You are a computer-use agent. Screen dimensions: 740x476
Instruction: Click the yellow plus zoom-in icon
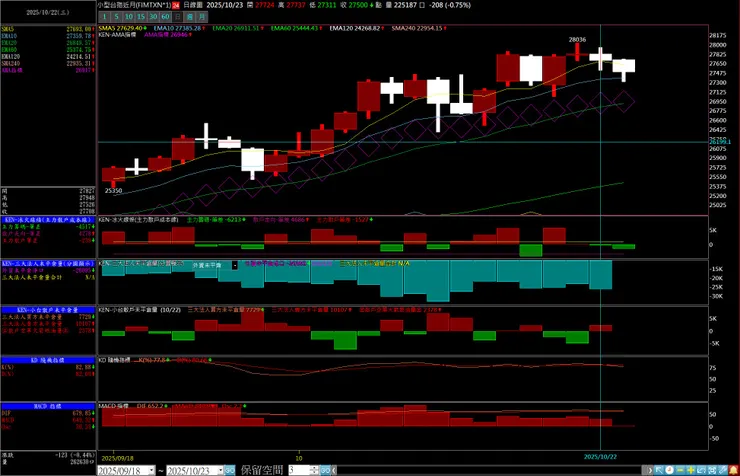(691, 470)
